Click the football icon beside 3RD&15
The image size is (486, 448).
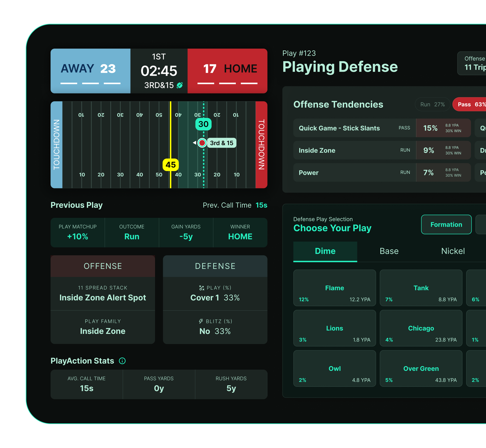tap(180, 85)
